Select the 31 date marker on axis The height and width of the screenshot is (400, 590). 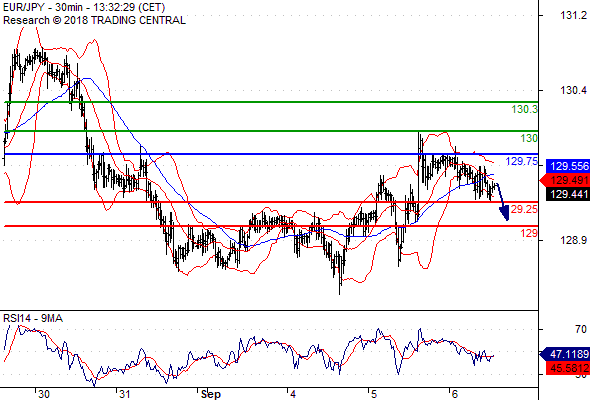(125, 394)
